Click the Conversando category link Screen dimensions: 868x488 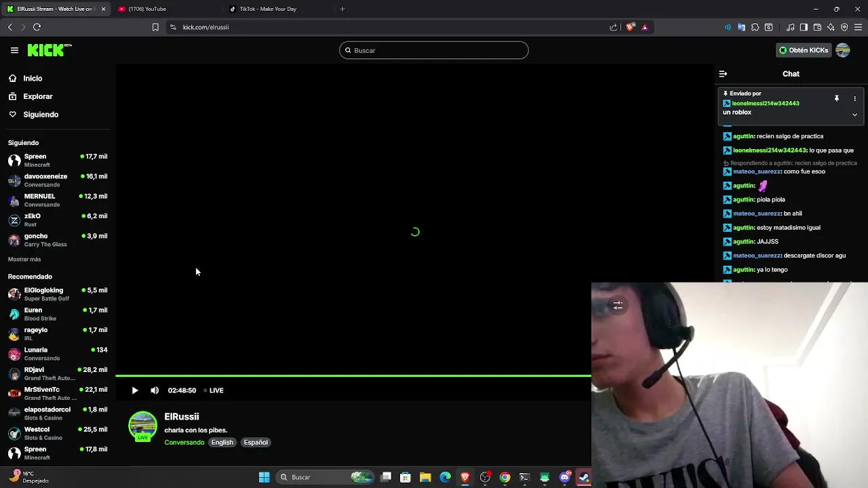(x=184, y=443)
